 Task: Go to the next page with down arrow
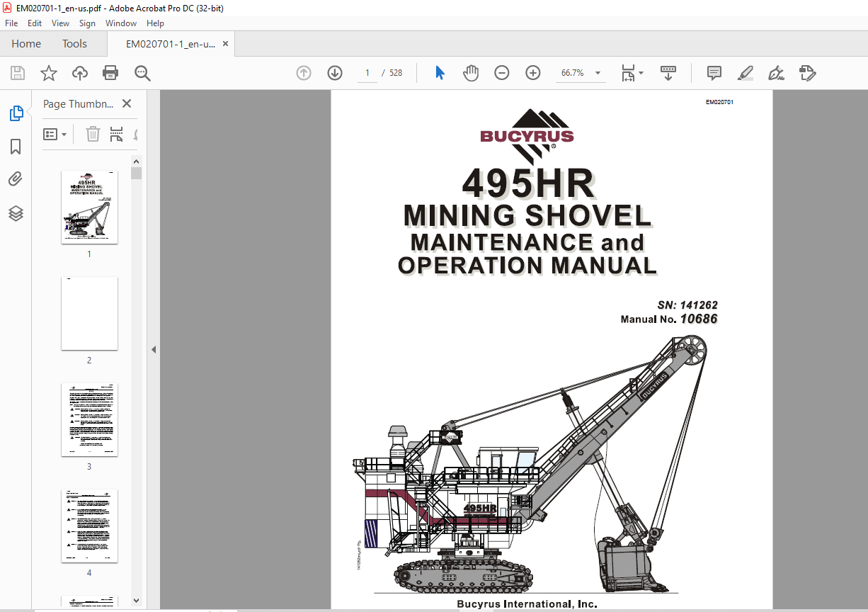point(335,73)
